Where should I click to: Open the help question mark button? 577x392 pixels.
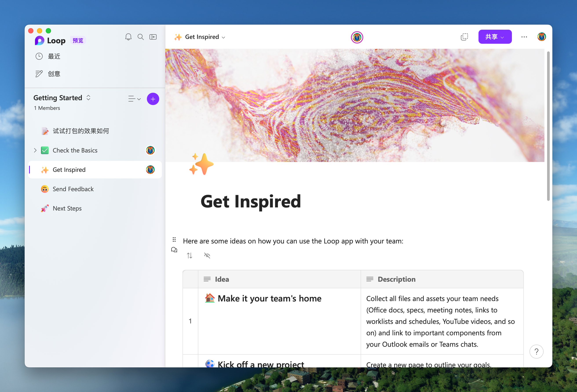pyautogui.click(x=536, y=352)
